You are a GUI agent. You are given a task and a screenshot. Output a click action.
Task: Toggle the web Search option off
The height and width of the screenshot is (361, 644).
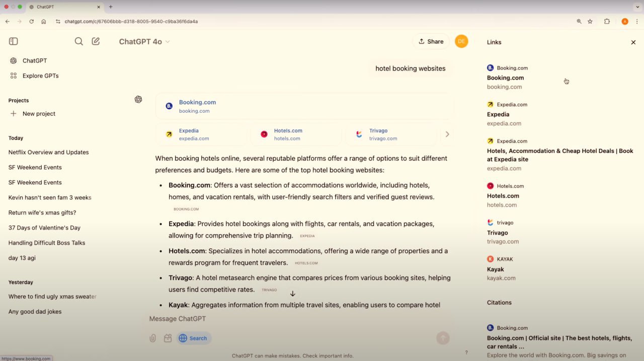pyautogui.click(x=193, y=338)
